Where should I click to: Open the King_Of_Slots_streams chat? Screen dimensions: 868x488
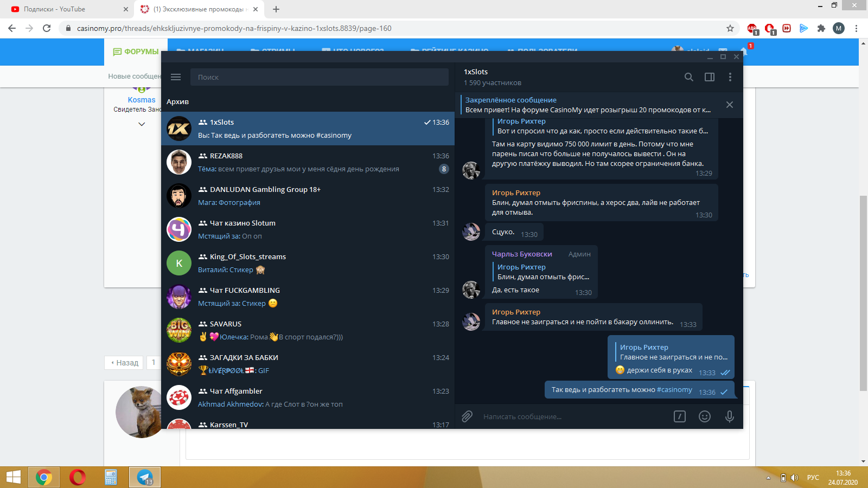coord(308,263)
